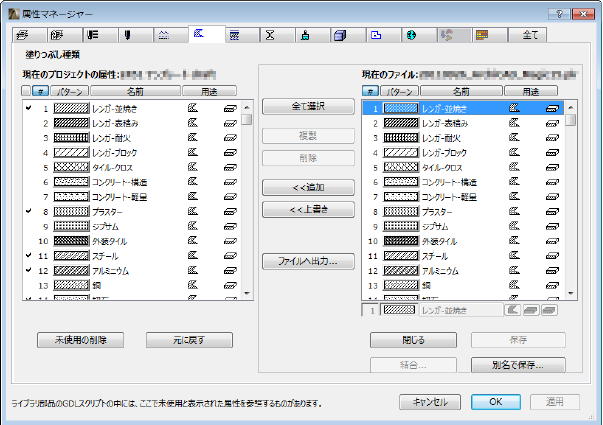This screenshot has width=603, height=425.
Task: Toggle check mark for left プラスター row
Action: pyautogui.click(x=28, y=212)
